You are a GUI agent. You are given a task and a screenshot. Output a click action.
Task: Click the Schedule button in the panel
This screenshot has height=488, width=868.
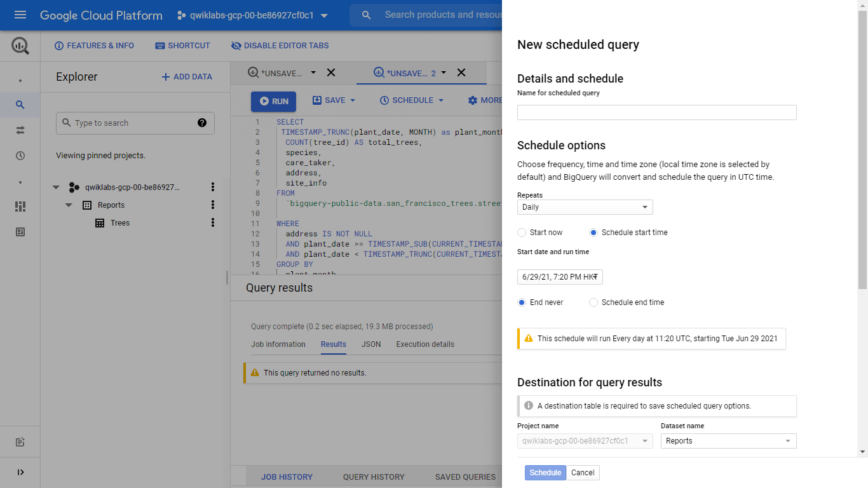pos(545,473)
